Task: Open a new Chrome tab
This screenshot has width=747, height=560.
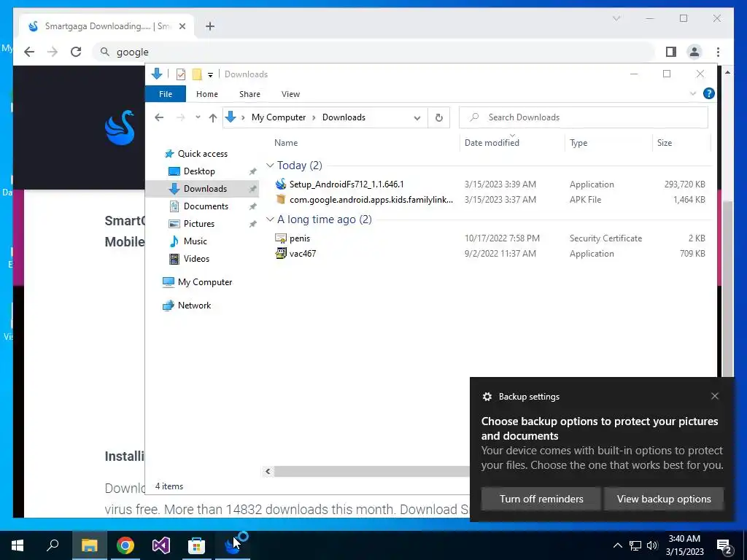Action: click(x=209, y=26)
